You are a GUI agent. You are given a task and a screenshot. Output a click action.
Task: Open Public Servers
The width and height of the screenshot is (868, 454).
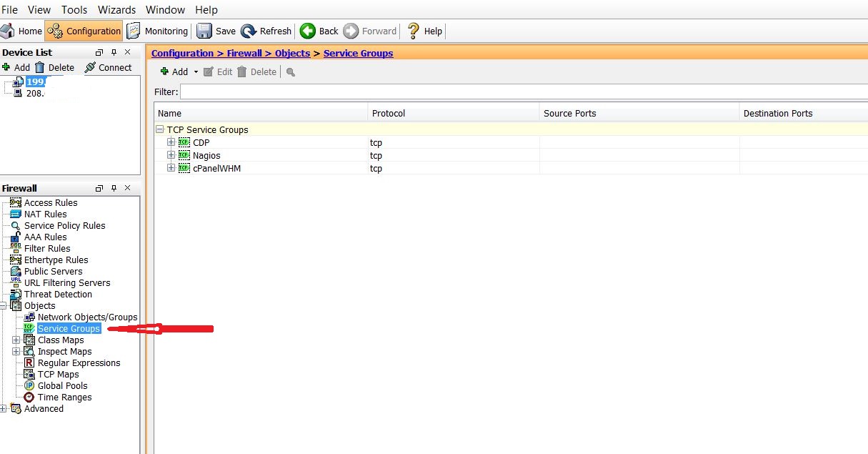pyautogui.click(x=53, y=271)
